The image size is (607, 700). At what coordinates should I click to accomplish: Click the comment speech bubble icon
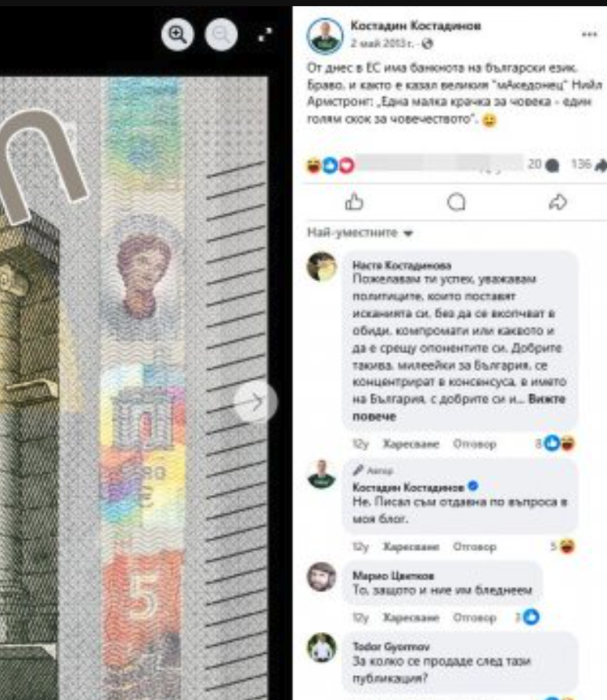(x=456, y=202)
